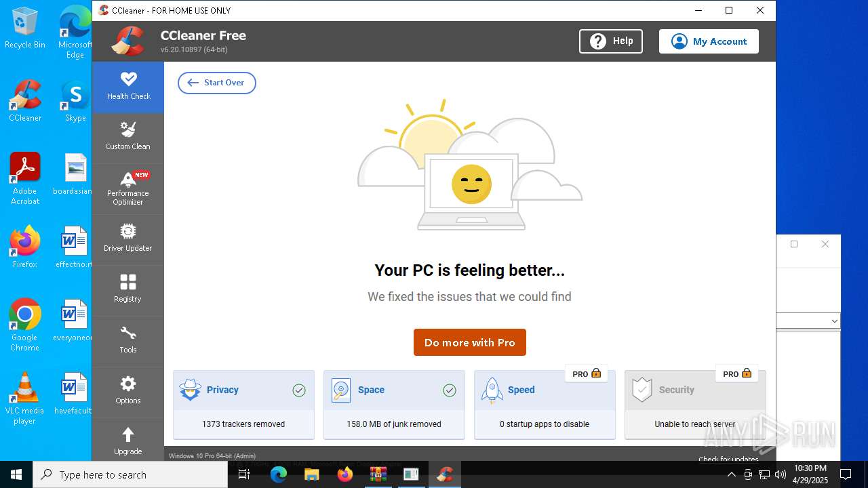
Task: Click the Upgrade arrow in sidebar
Action: (x=128, y=441)
